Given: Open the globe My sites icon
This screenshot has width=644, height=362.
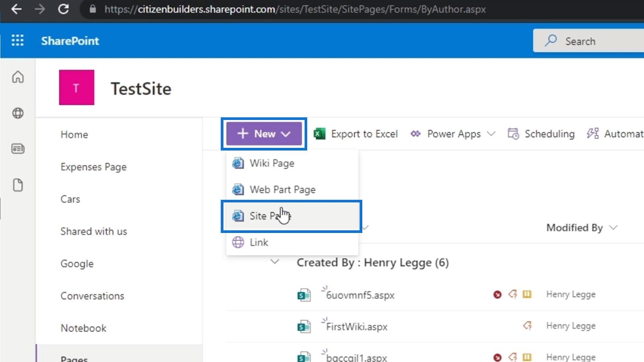Looking at the screenshot, I should click(x=18, y=113).
